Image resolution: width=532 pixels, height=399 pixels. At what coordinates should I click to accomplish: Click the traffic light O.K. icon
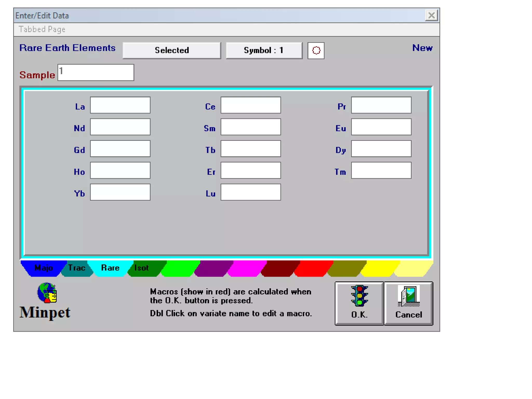[359, 296]
